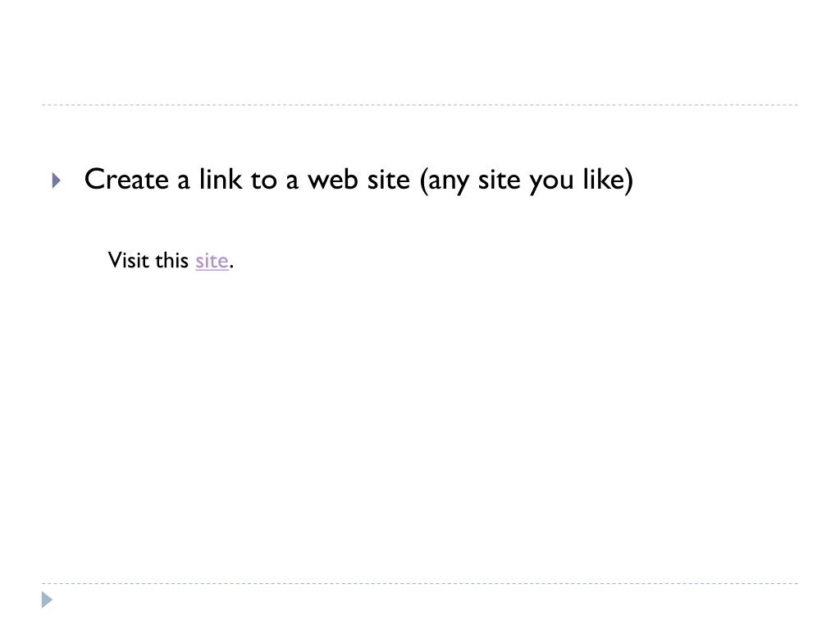
Task: Click '(any' in the heading parenthetical
Action: point(444,181)
